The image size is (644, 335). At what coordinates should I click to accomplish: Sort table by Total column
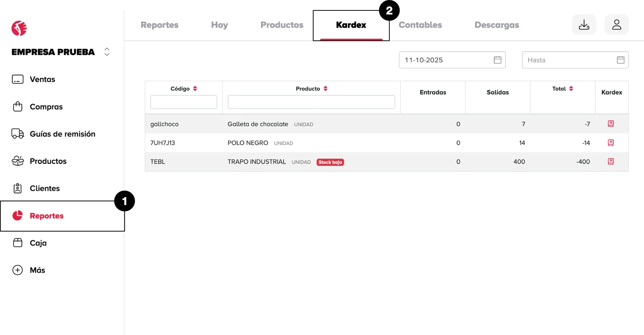tap(571, 89)
